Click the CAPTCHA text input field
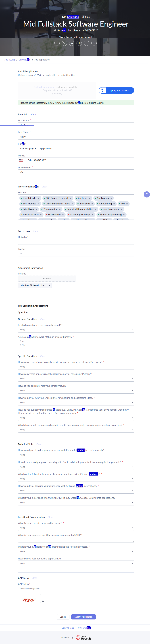150x644 pixels. point(76,588)
